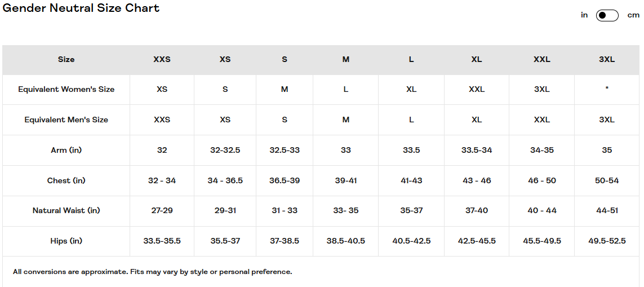Click the Arm (in) row label
Screen dimensions: 644x287
[66, 150]
